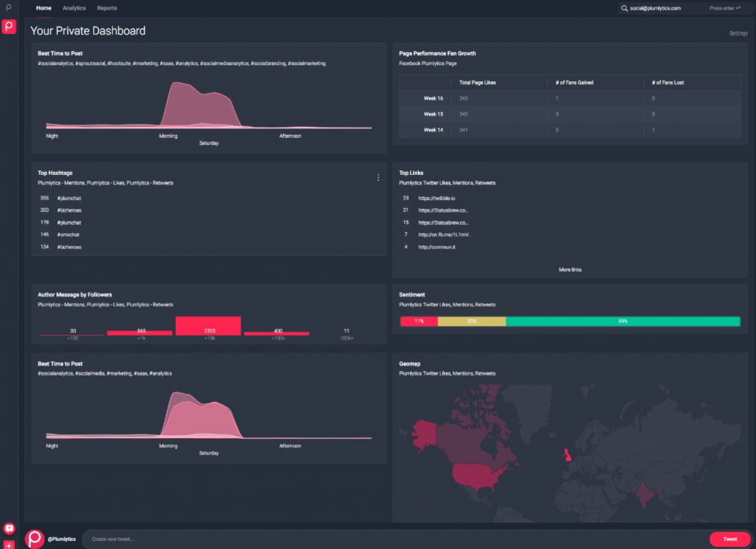Select #plumchat hashtag with 356 count
The image size is (756, 549).
69,198
